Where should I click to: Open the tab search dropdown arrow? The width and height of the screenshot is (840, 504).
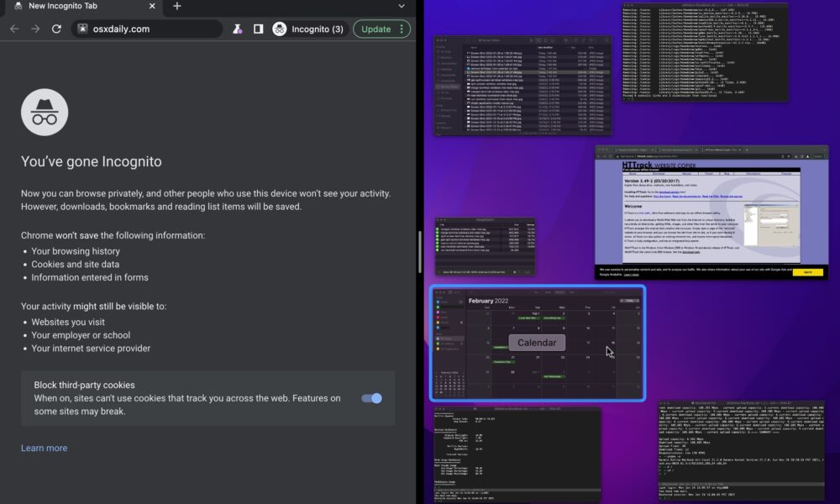[x=402, y=6]
